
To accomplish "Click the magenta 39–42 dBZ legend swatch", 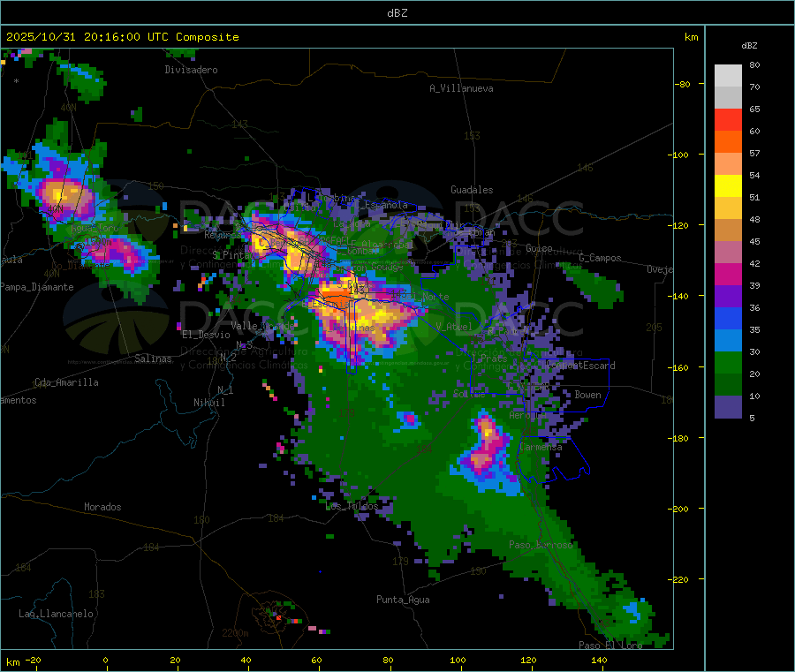I will click(x=728, y=274).
